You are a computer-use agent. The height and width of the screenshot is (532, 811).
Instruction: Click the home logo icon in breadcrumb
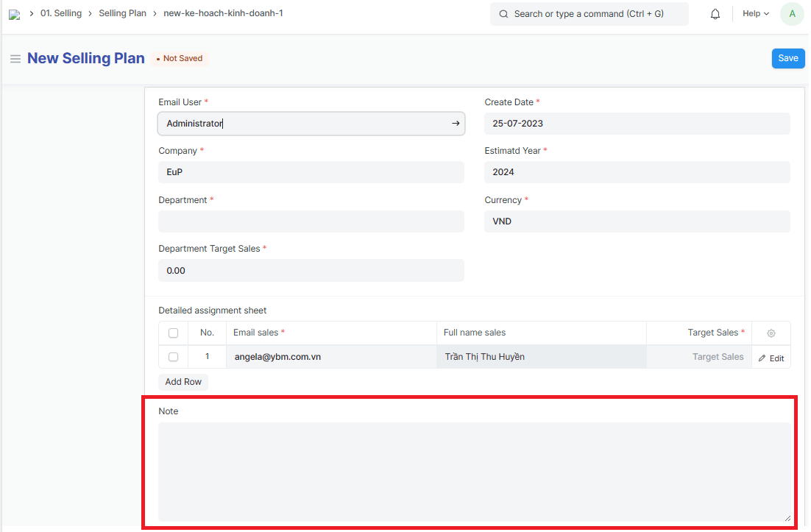click(14, 14)
